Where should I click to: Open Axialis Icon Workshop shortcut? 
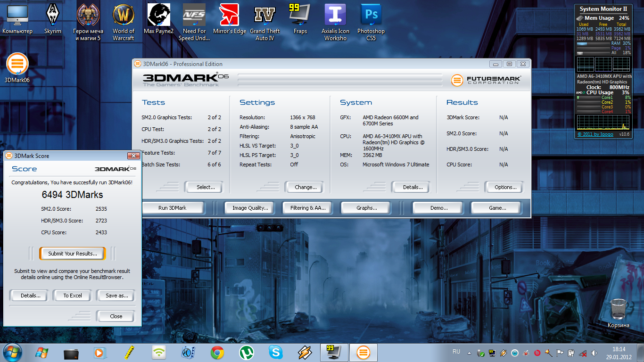(x=336, y=22)
